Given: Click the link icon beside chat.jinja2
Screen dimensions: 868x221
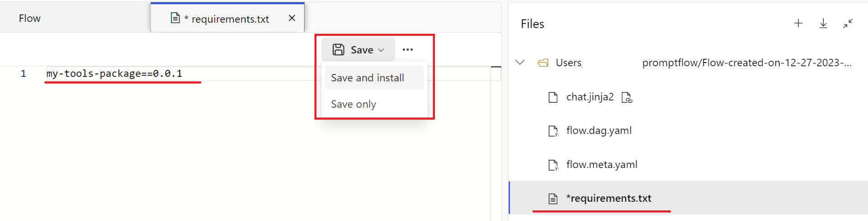Looking at the screenshot, I should point(627,97).
